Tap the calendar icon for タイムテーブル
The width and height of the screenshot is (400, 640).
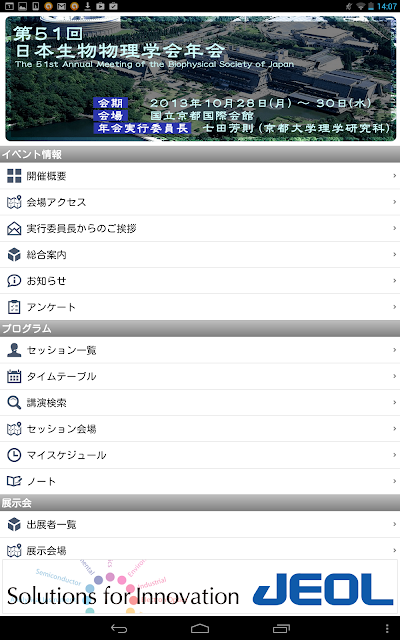(x=14, y=376)
